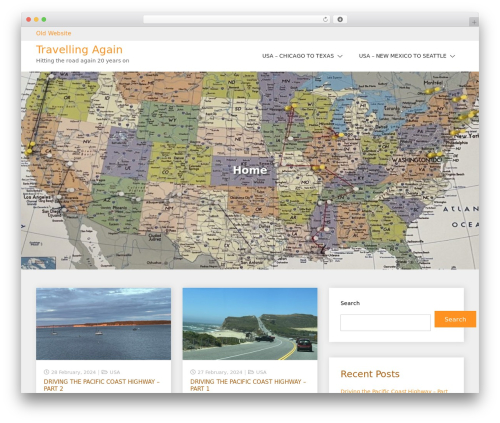
Task: Open first Recent Posts link
Action: 394,391
